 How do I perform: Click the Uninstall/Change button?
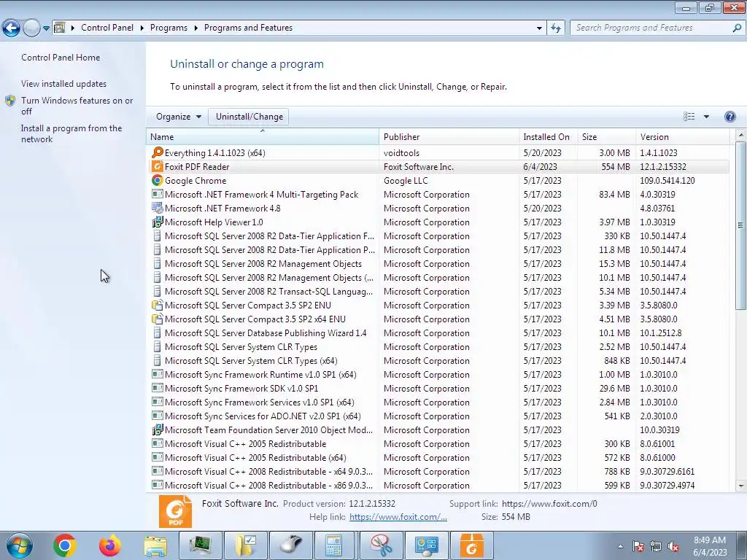249,117
